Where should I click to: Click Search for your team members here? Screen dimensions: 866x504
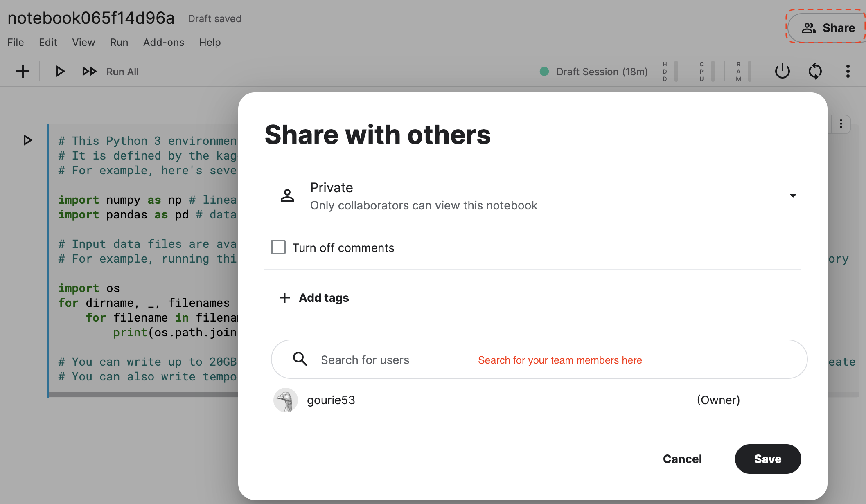click(x=560, y=360)
